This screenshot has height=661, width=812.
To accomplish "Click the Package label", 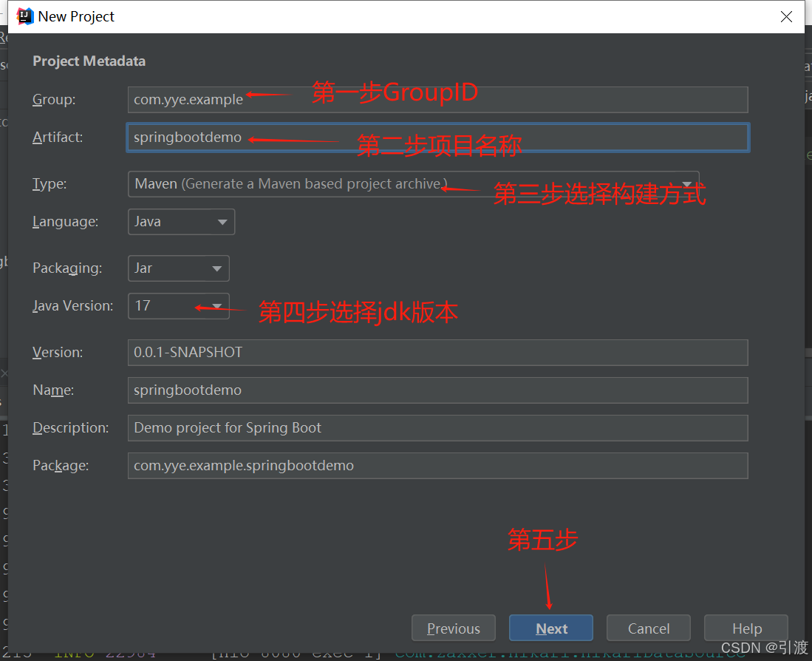I will [x=61, y=466].
